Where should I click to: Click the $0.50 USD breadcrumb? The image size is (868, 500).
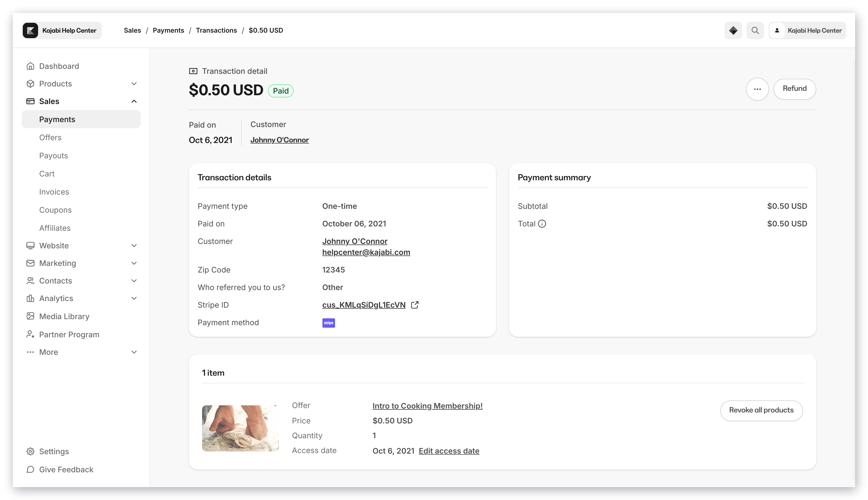pos(266,30)
